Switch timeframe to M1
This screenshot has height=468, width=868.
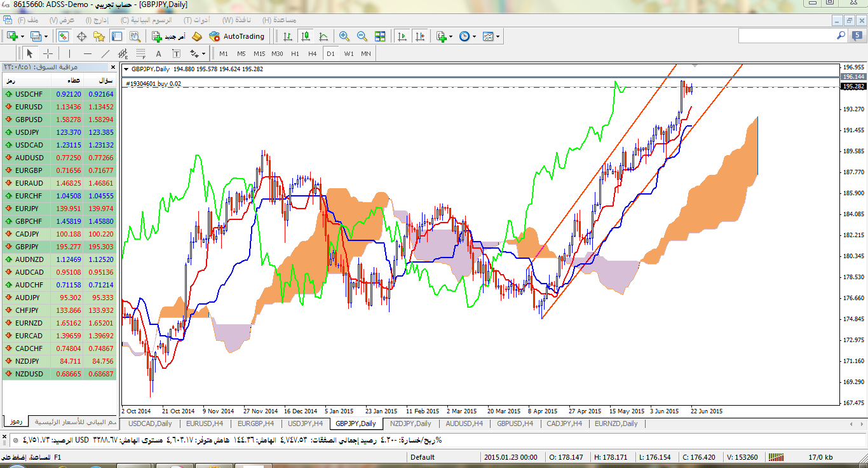pyautogui.click(x=224, y=53)
